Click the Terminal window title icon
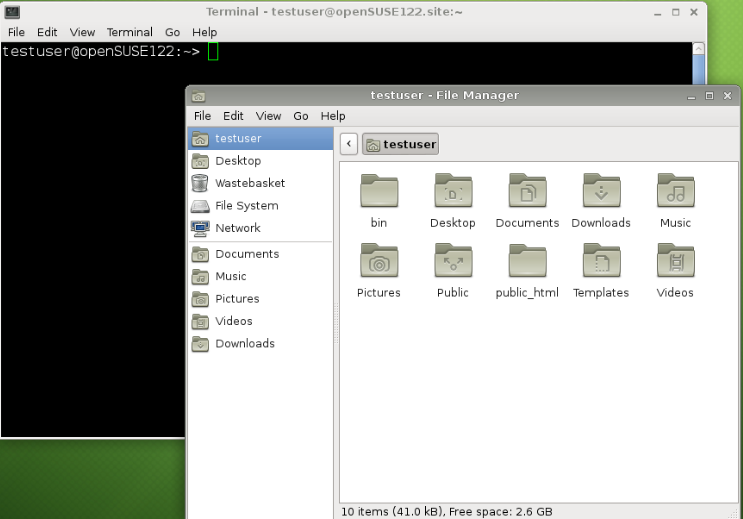The width and height of the screenshot is (743, 519). coord(12,12)
